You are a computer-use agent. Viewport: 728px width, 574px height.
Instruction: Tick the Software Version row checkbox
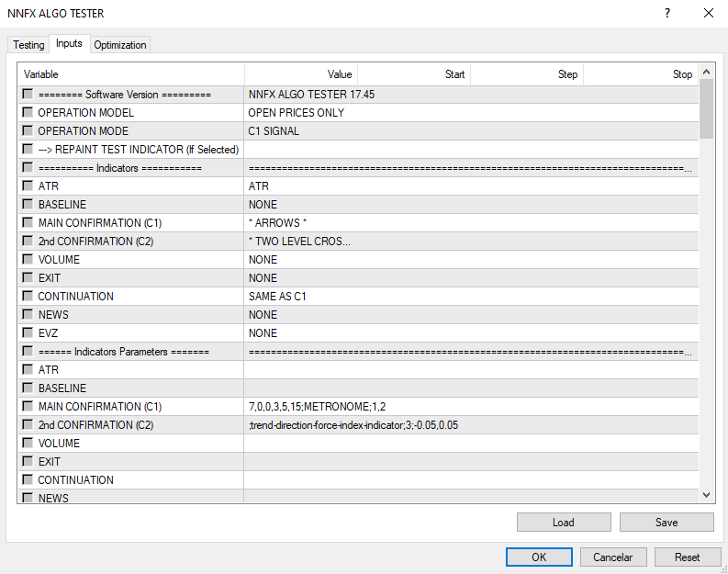(x=28, y=95)
